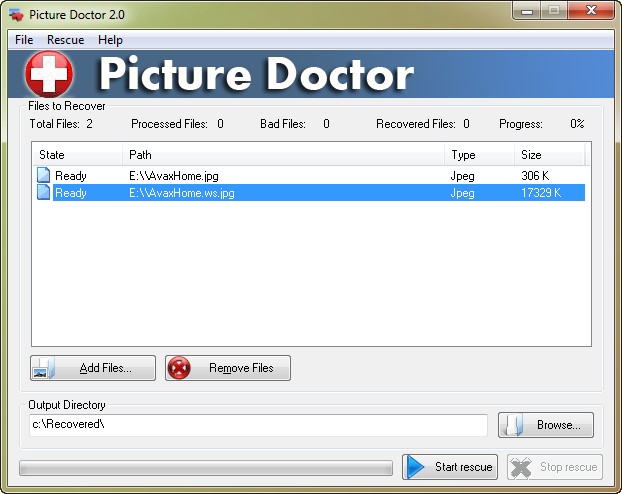Click the Output Directory path field
Image resolution: width=622 pixels, height=494 pixels.
point(258,425)
